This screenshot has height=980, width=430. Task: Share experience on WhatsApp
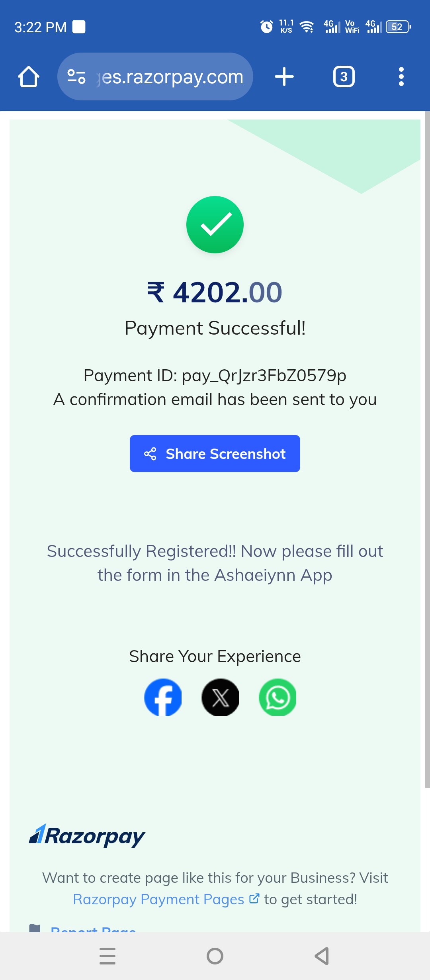coord(278,697)
